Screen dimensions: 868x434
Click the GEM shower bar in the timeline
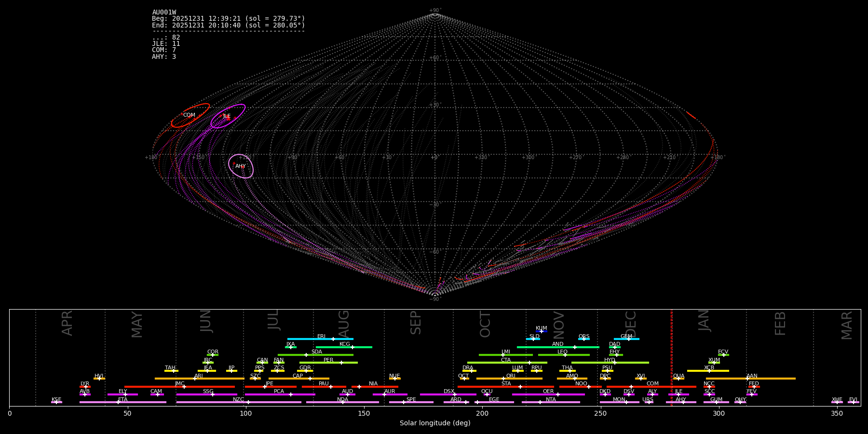point(626,339)
